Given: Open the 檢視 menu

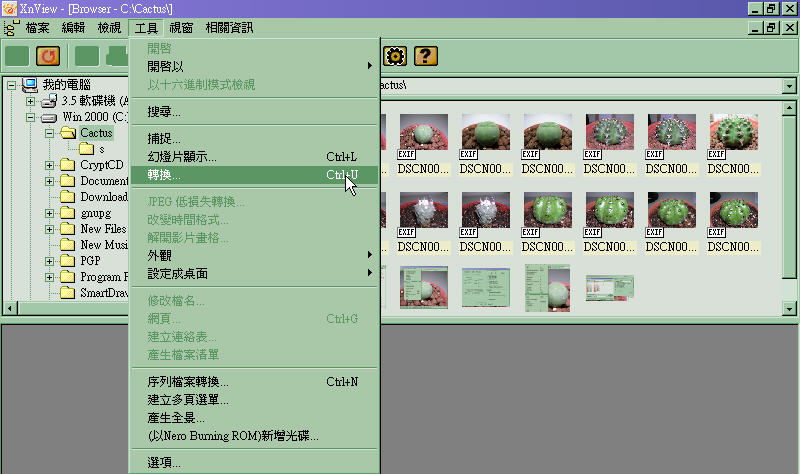Looking at the screenshot, I should tap(110, 28).
